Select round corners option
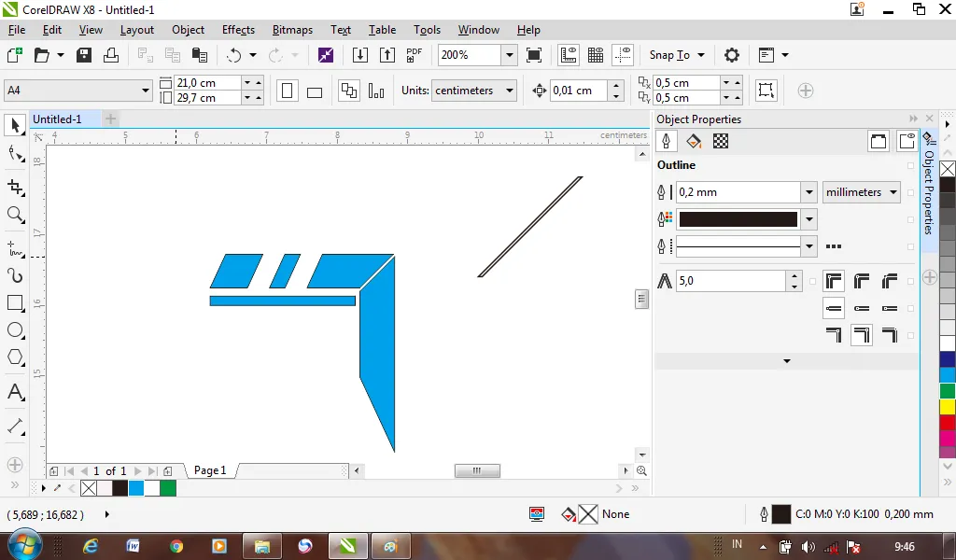 click(x=862, y=281)
